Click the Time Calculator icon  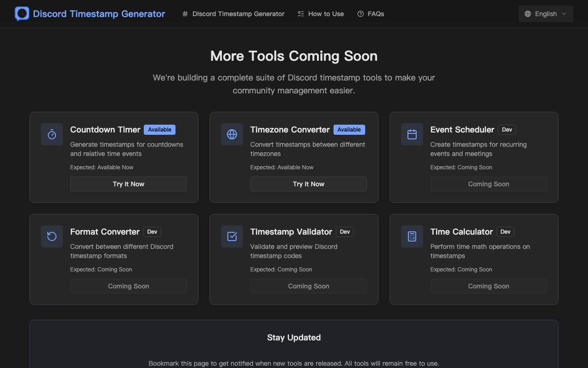click(412, 236)
